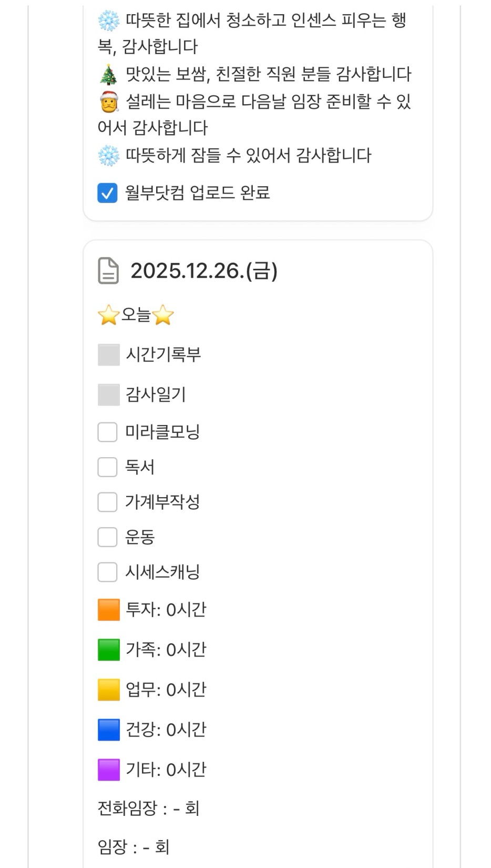
Task: Click the orange square next to 투자
Action: coord(109,610)
